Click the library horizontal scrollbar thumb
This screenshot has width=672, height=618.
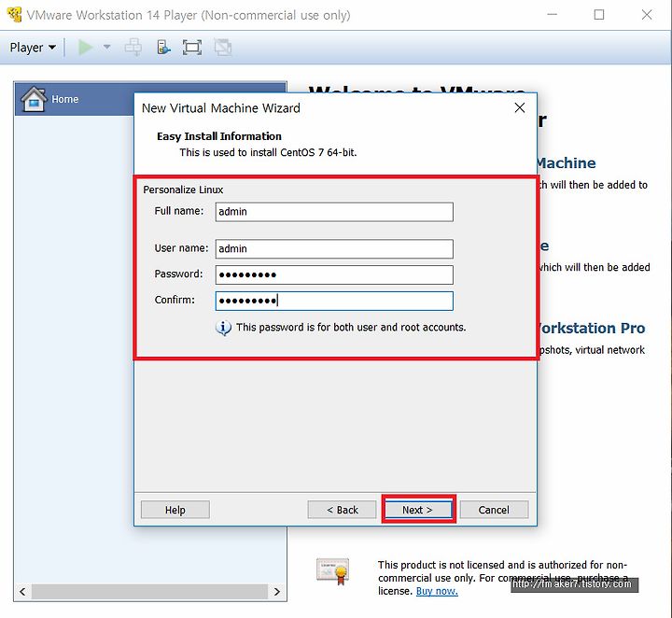click(x=149, y=592)
